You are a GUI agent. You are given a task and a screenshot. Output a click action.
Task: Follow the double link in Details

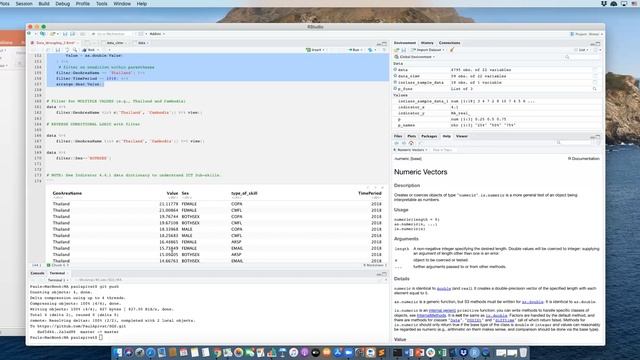[444, 289]
